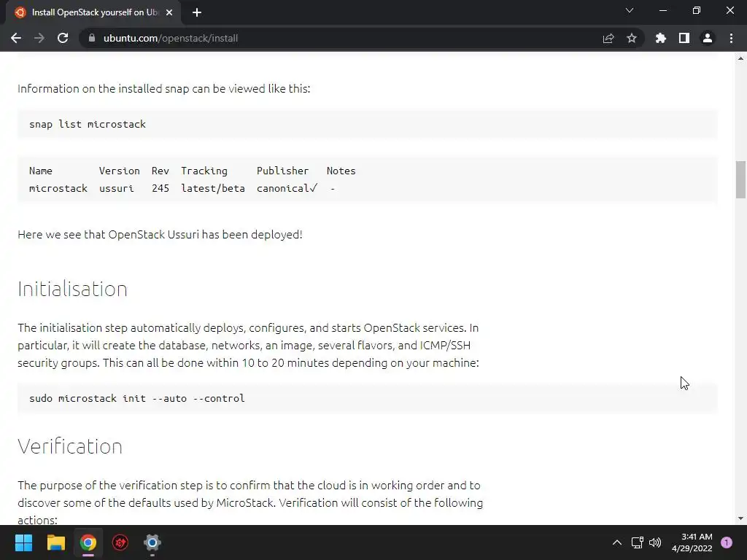Bookmark this page with the star icon
Screen dimensions: 747x560
pos(632,38)
